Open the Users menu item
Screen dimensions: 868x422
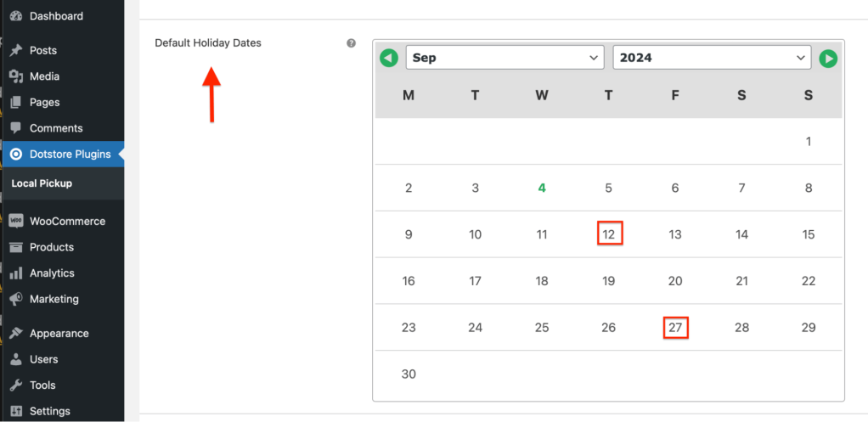tap(44, 359)
